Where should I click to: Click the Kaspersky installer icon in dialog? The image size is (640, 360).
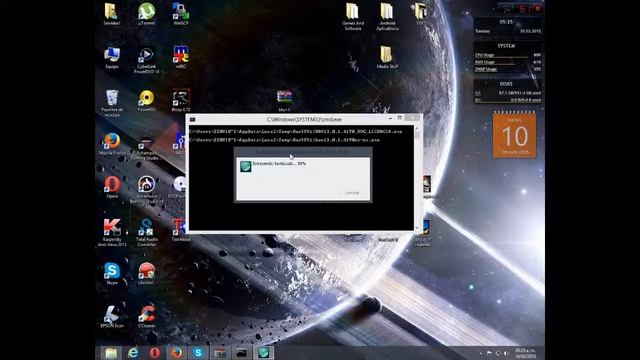pyautogui.click(x=245, y=166)
